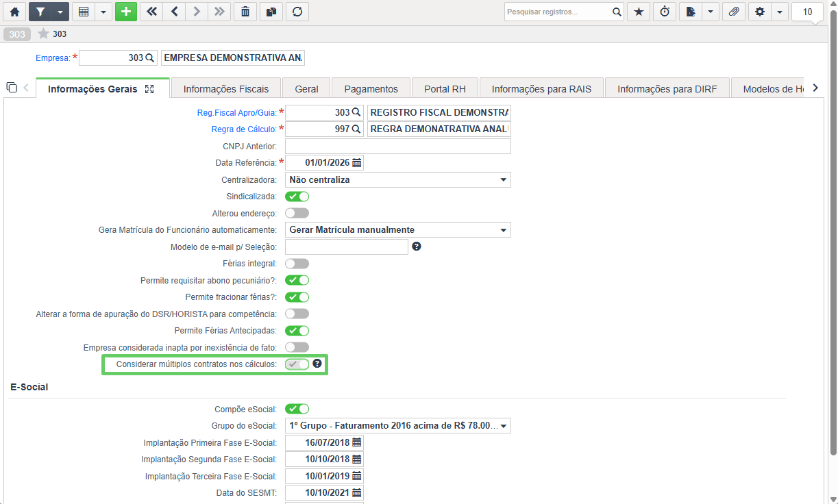This screenshot has width=838, height=504.
Task: Open the export document icon
Action: 691,12
